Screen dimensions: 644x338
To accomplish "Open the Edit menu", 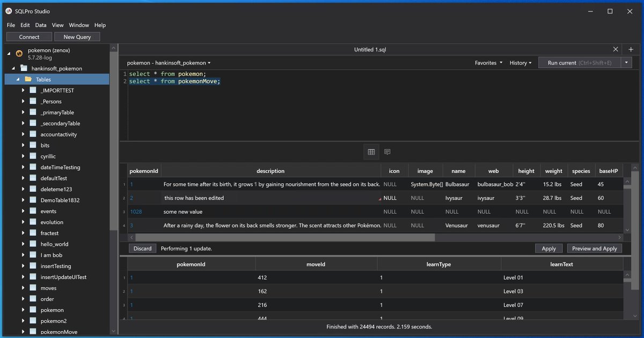I will coord(25,25).
